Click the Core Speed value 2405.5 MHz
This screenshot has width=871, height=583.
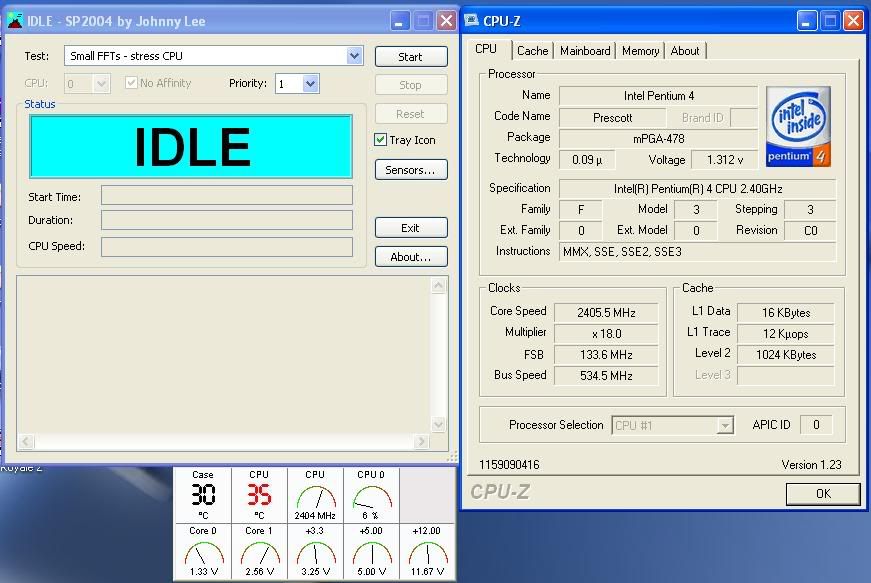(606, 313)
